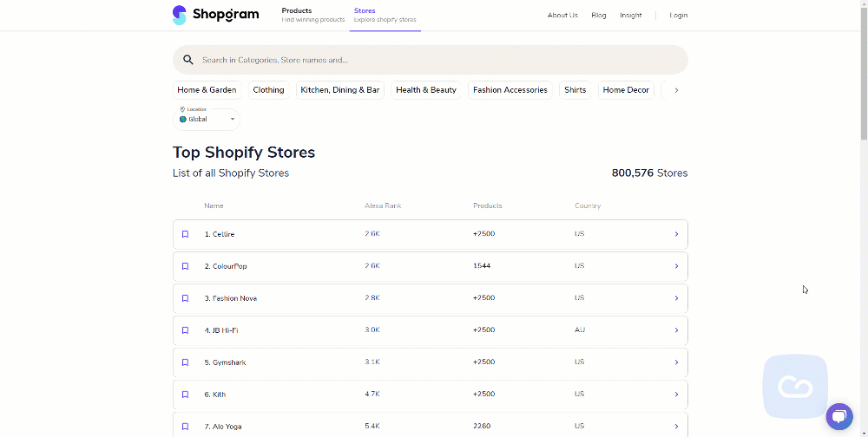Show more categories with right chevron
Viewport: 868px width, 437px height.
(x=676, y=90)
